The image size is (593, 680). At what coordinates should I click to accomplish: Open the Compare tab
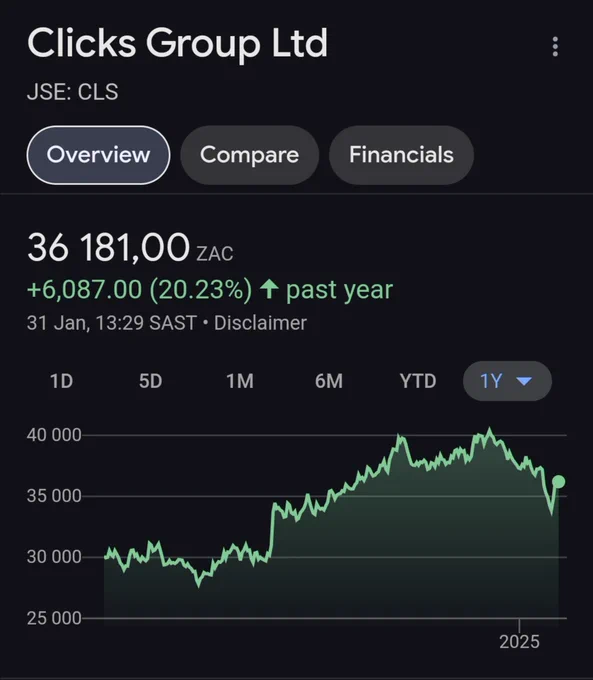[249, 155]
